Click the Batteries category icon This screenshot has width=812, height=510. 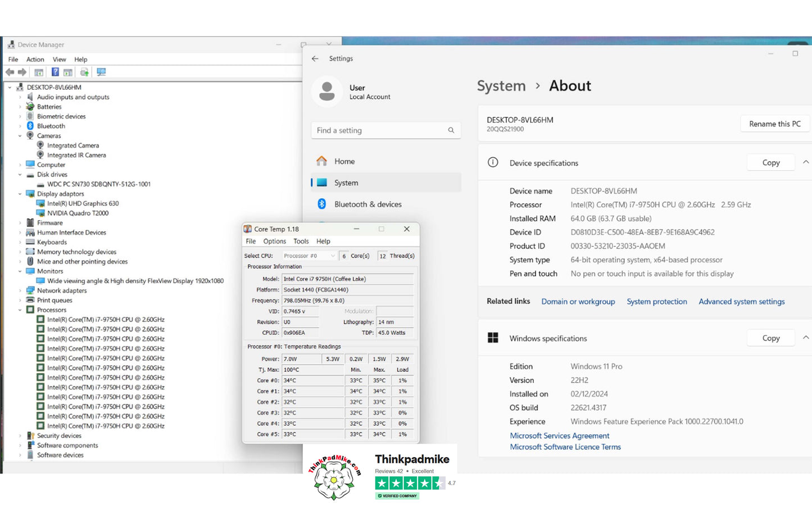[x=30, y=107]
